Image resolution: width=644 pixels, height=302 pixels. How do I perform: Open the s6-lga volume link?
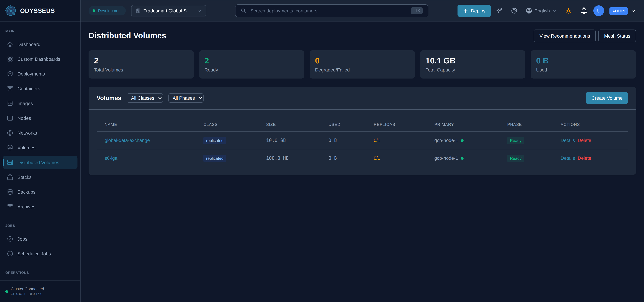[x=111, y=158]
